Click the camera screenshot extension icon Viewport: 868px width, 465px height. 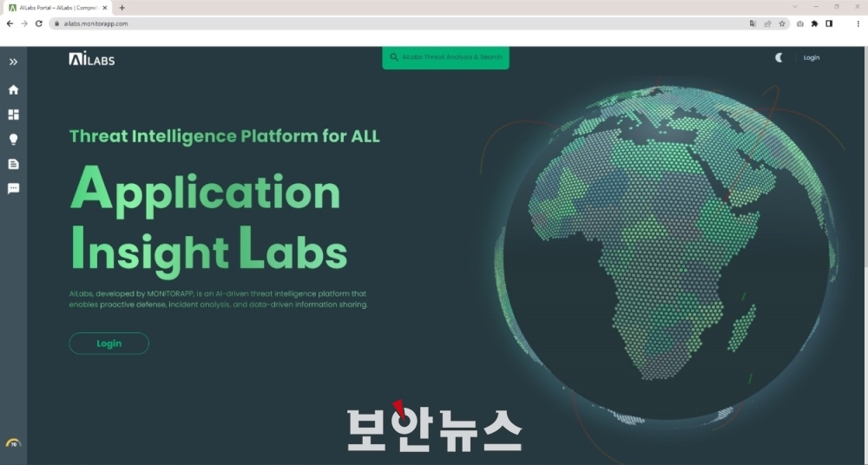click(x=800, y=23)
